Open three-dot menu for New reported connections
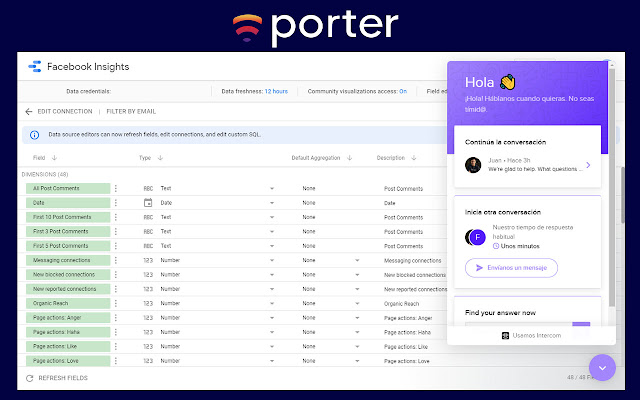Viewport: 640px width, 400px height. [x=116, y=289]
